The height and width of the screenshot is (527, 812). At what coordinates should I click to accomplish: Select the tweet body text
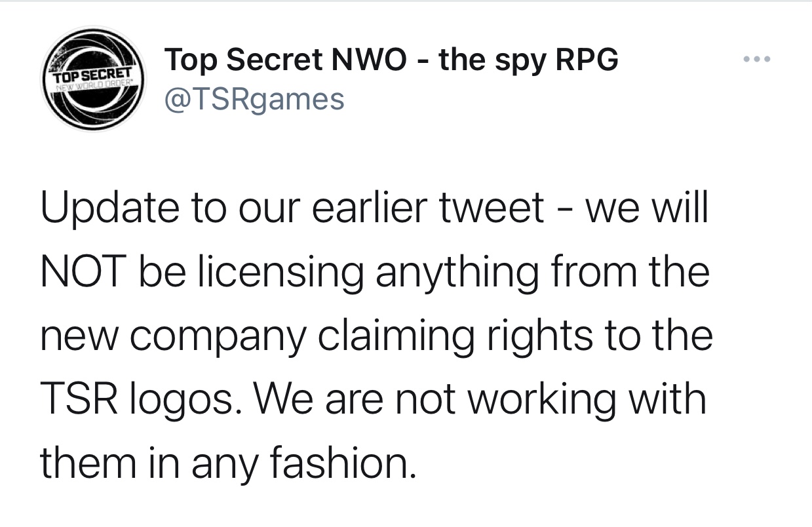point(376,336)
